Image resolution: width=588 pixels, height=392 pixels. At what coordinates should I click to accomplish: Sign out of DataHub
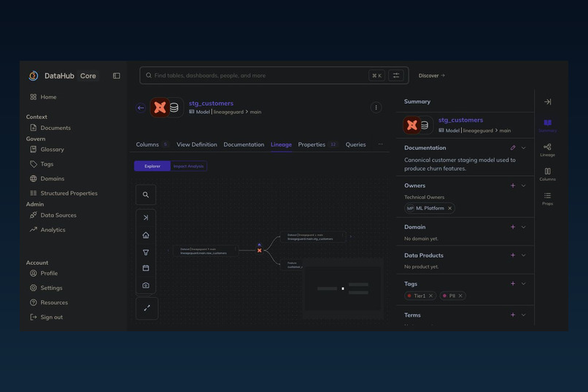(47, 317)
